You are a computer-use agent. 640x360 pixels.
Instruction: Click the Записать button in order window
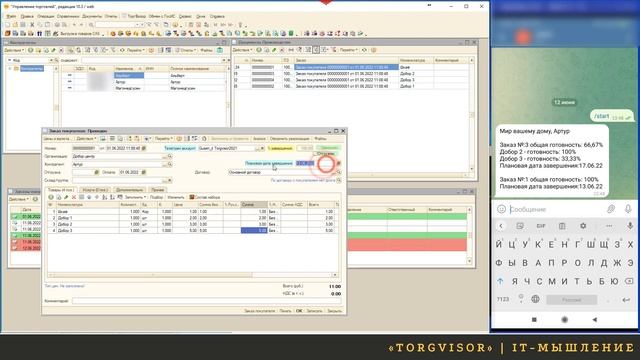point(314,311)
